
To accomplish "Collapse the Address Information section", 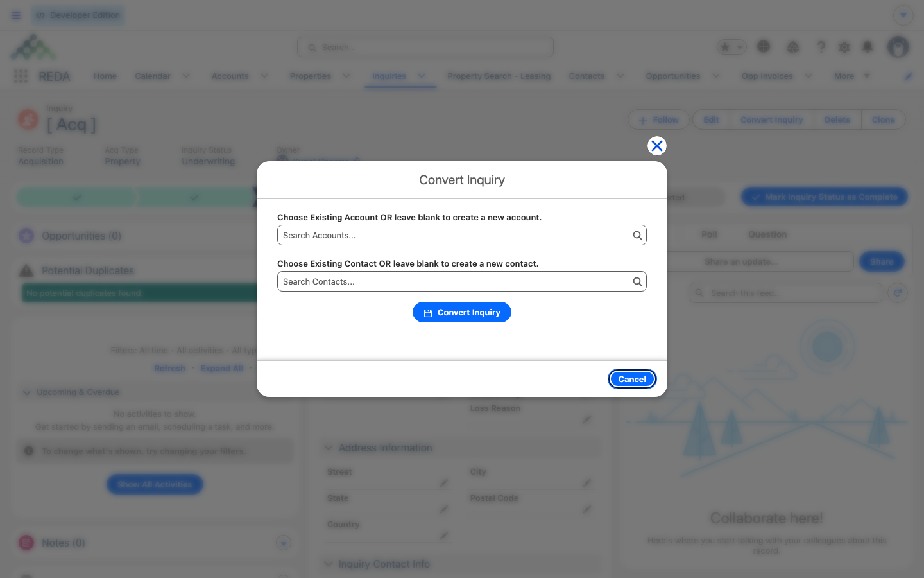I will [329, 448].
